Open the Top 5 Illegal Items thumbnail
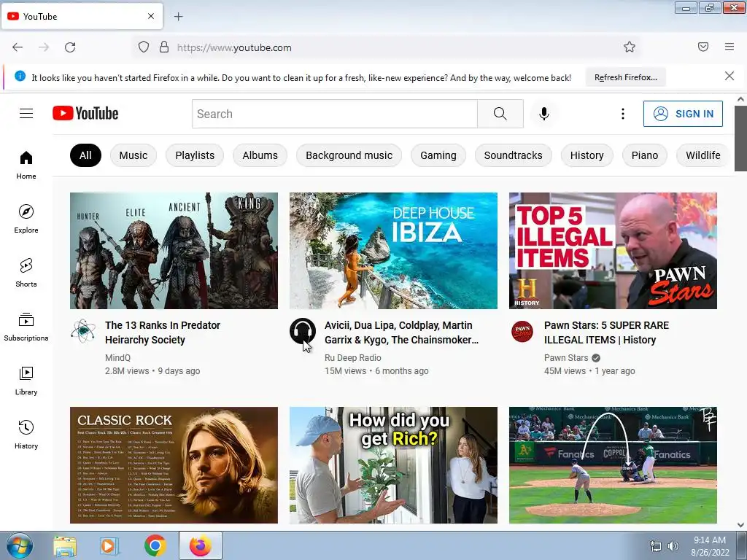747x560 pixels. (x=613, y=251)
